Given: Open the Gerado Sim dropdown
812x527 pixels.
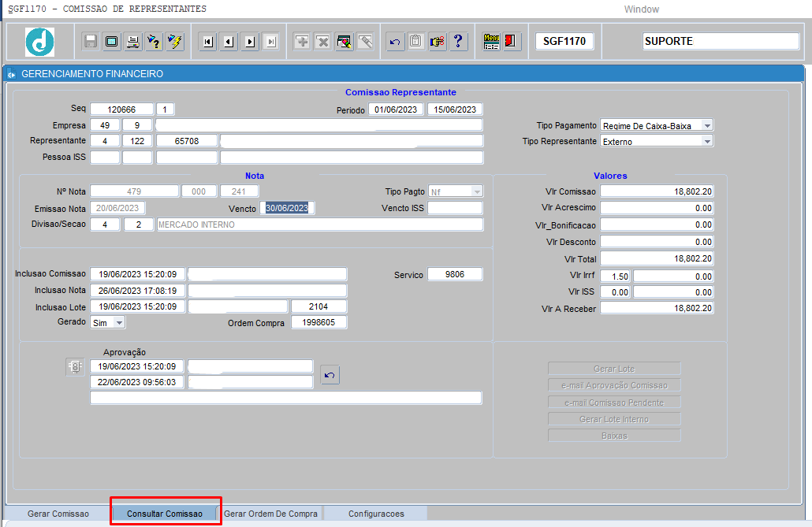Looking at the screenshot, I should click(x=119, y=322).
